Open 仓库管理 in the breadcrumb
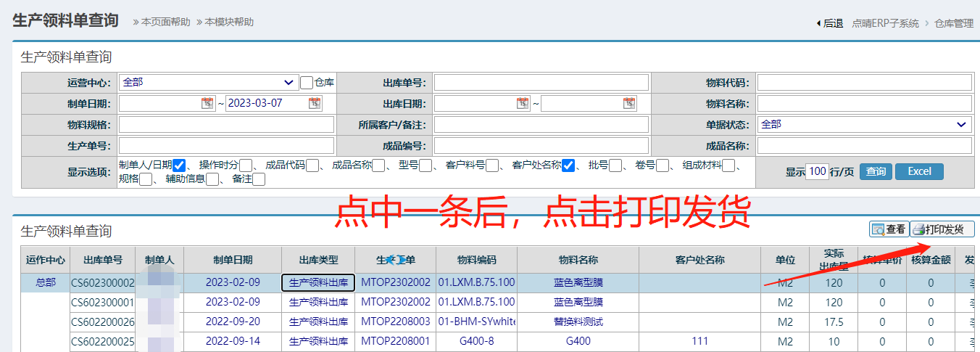The image size is (980, 352). click(953, 23)
